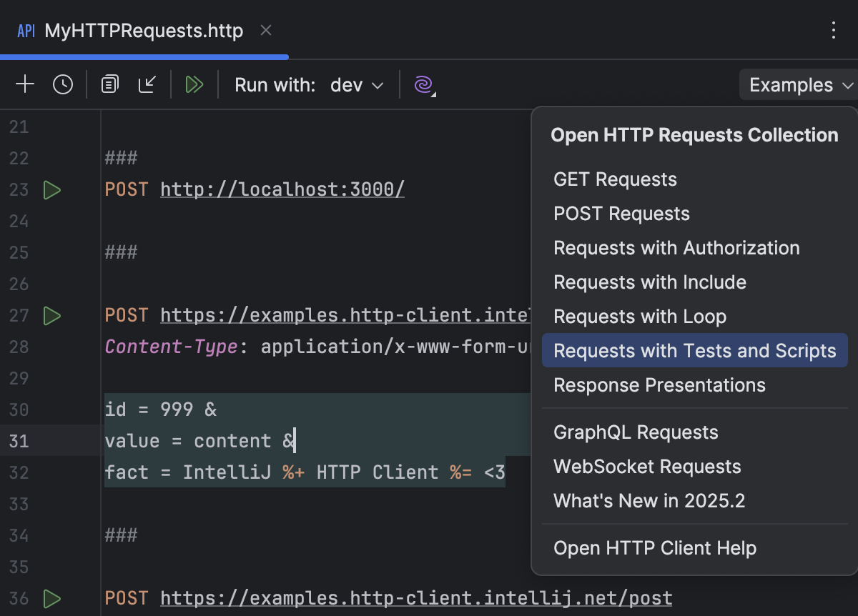This screenshot has width=858, height=616.
Task: Choose 'GraphQL Requests' from the menu
Action: click(x=636, y=432)
